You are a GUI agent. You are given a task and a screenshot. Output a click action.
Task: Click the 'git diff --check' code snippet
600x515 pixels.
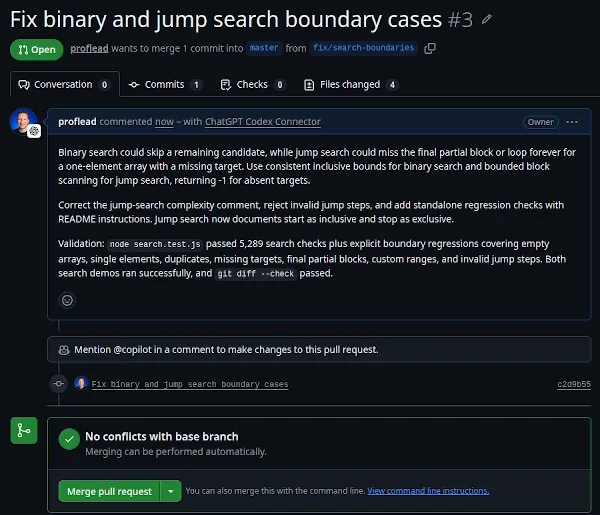(x=256, y=274)
